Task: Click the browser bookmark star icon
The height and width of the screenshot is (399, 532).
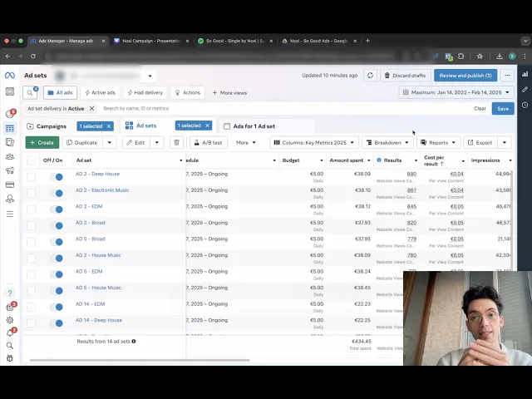Action: click(x=480, y=57)
